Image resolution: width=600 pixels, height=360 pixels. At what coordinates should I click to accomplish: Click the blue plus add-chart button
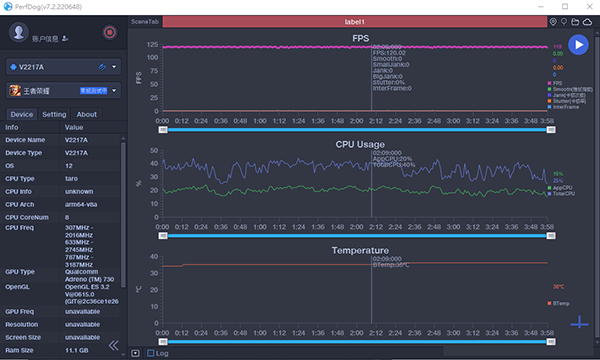pos(579,322)
